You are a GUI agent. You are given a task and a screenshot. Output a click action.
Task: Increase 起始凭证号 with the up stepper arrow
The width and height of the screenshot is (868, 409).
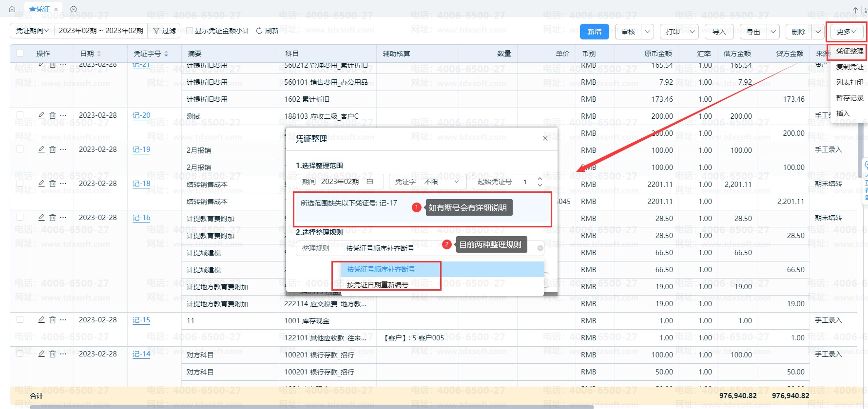point(540,179)
